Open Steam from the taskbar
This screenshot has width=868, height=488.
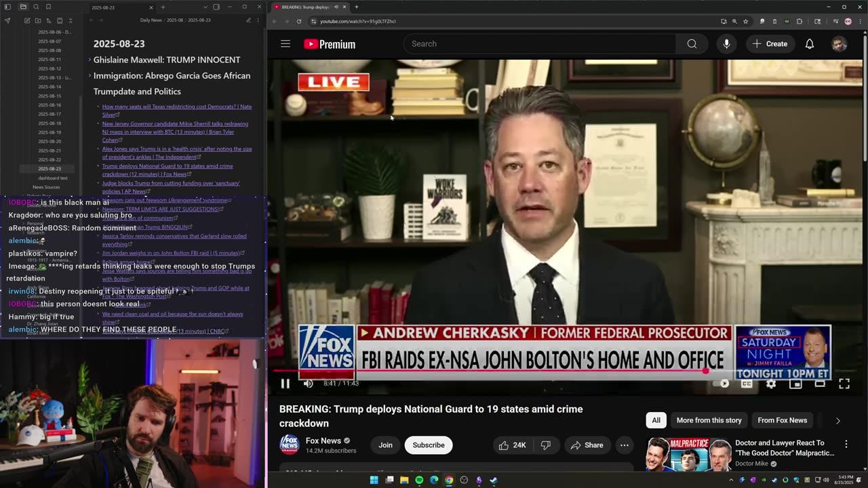tap(494, 481)
